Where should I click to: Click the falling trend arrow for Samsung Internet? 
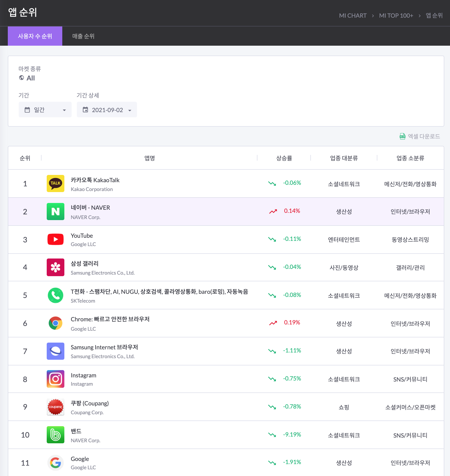coord(272,351)
